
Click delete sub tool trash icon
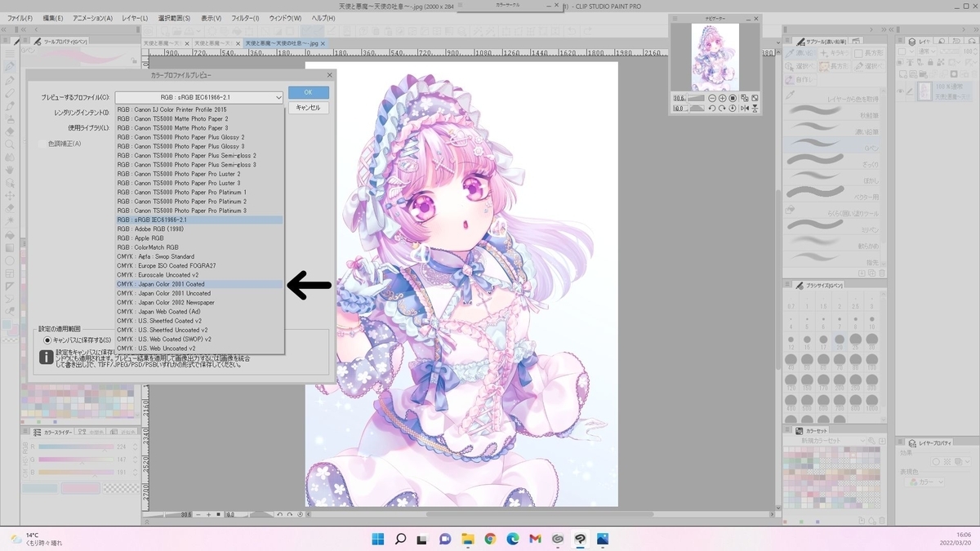point(882,273)
